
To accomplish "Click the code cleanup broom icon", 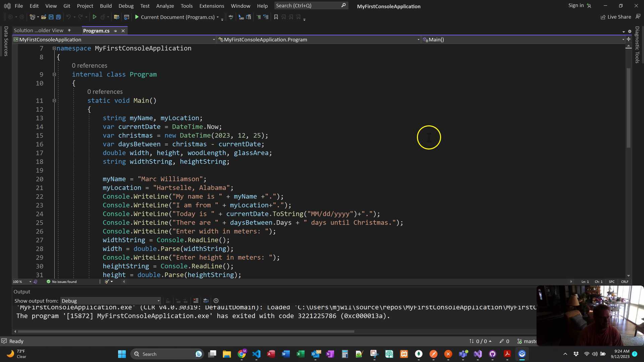I will tap(107, 282).
